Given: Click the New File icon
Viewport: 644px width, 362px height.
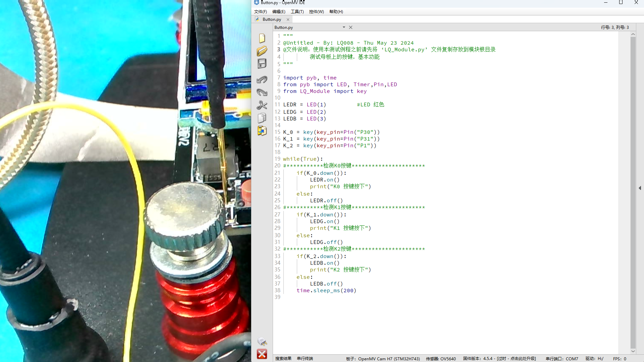Looking at the screenshot, I should click(262, 38).
